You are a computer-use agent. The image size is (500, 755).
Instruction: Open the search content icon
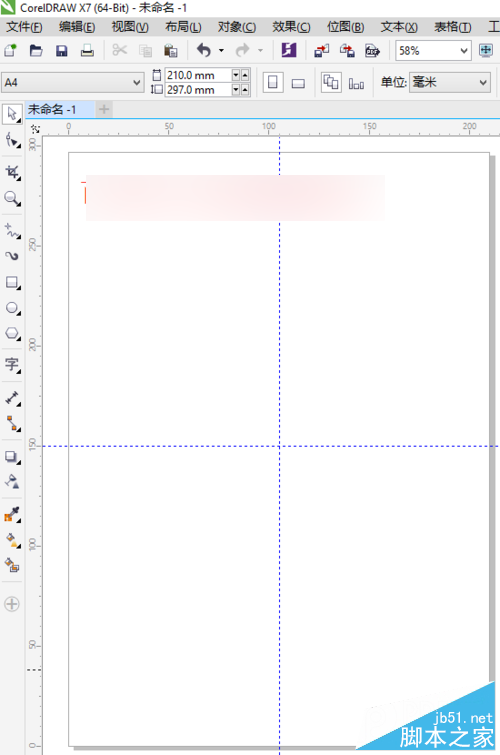[289, 50]
